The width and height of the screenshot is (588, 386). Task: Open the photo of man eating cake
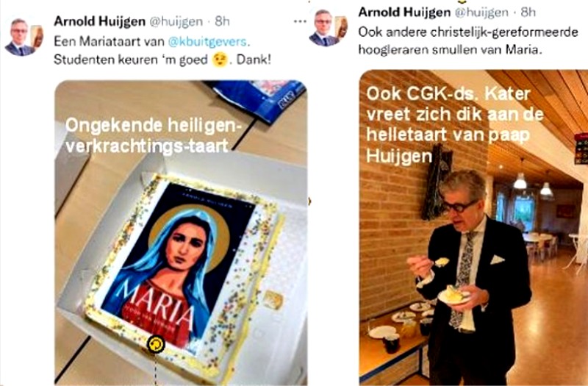[x=473, y=227]
